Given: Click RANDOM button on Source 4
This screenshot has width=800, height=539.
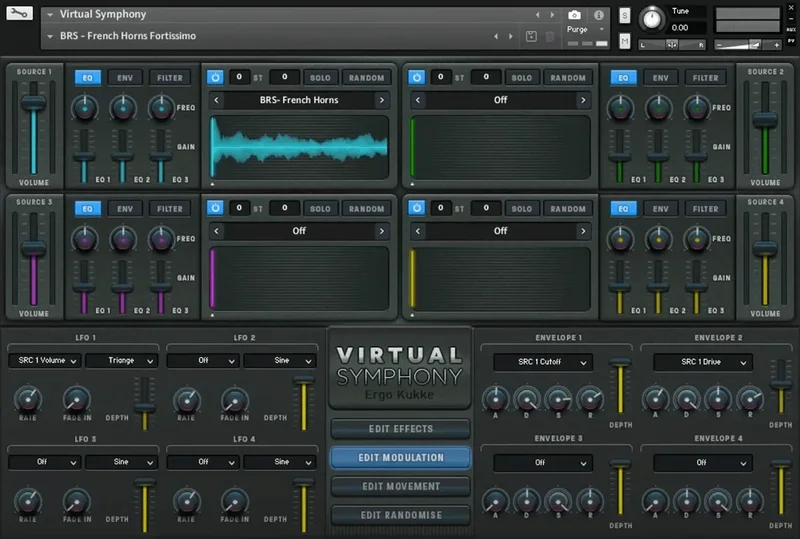Looking at the screenshot, I should 568,209.
